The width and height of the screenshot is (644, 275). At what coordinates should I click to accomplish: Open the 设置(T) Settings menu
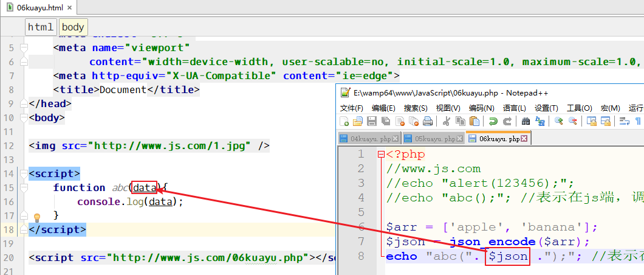click(546, 108)
